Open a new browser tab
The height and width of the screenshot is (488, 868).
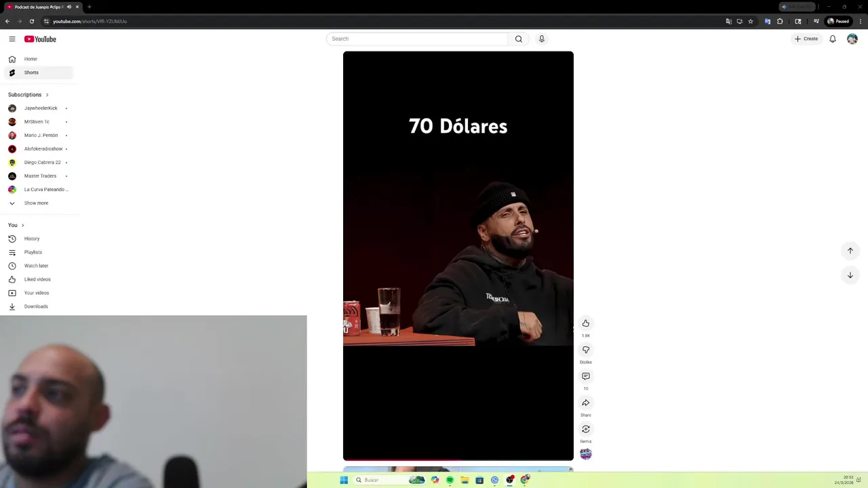pos(90,7)
